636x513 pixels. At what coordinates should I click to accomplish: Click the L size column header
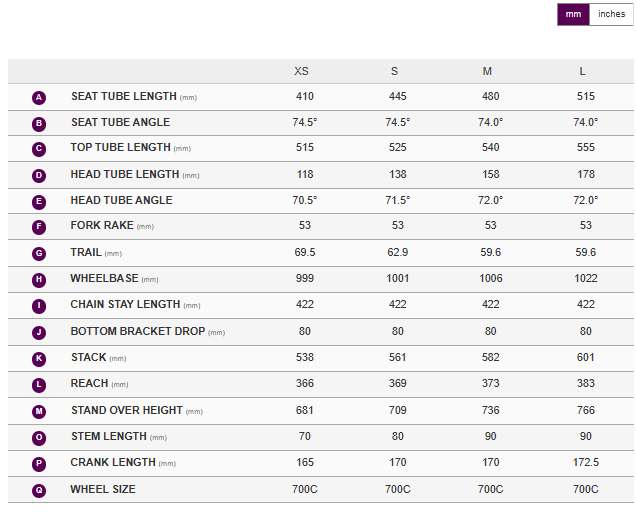coord(583,71)
